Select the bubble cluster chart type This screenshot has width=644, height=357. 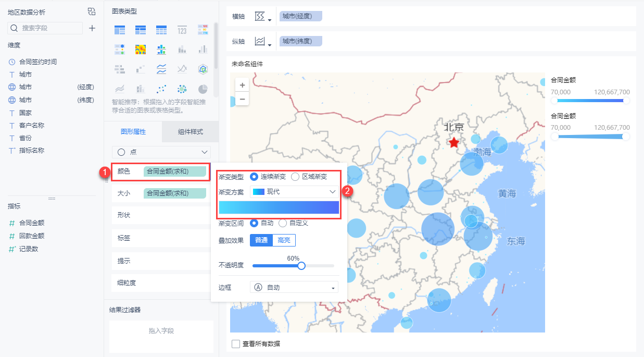click(x=182, y=89)
